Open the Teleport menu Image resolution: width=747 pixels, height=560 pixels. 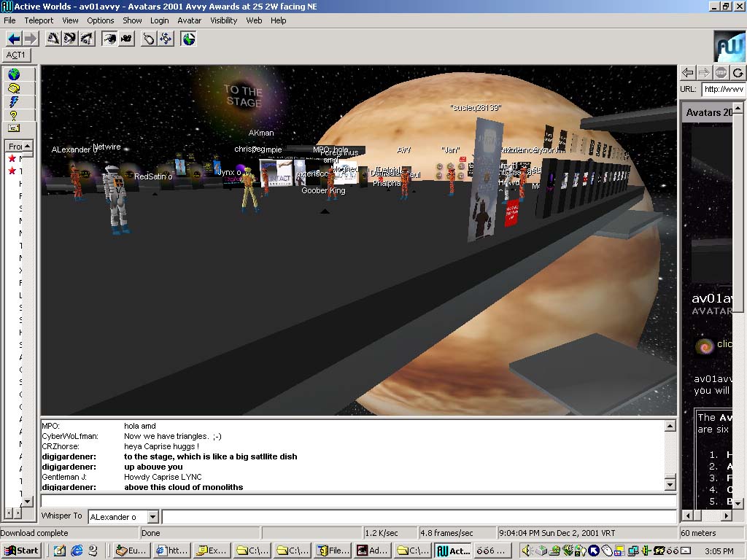(39, 20)
